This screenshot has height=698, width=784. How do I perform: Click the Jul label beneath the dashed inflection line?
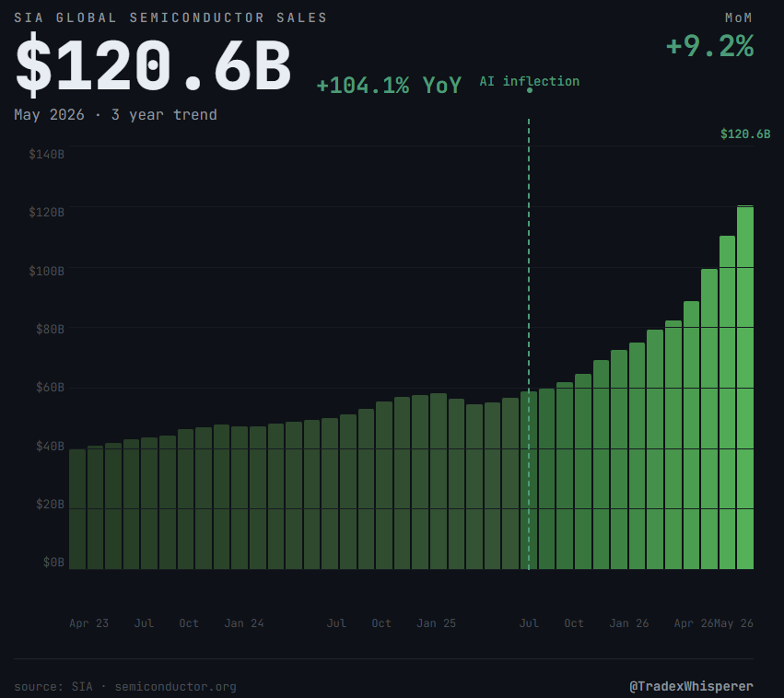529,623
